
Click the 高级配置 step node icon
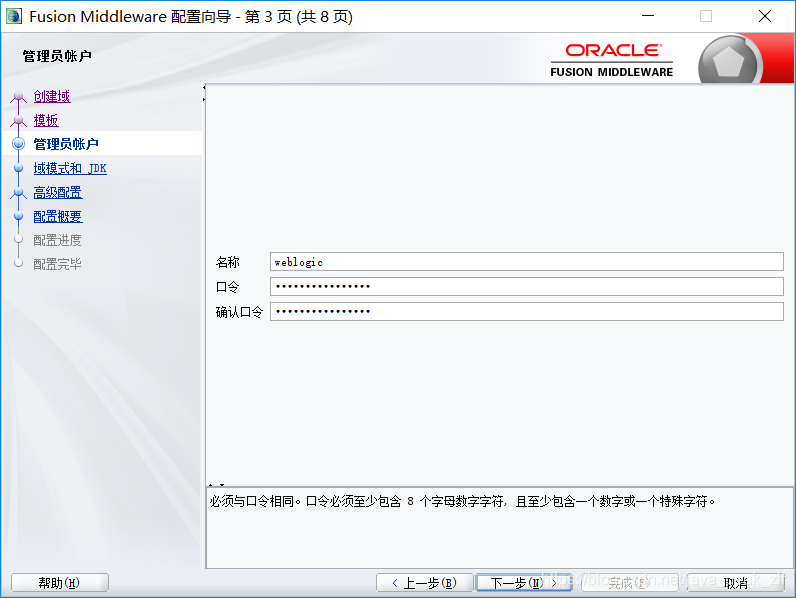(x=18, y=192)
